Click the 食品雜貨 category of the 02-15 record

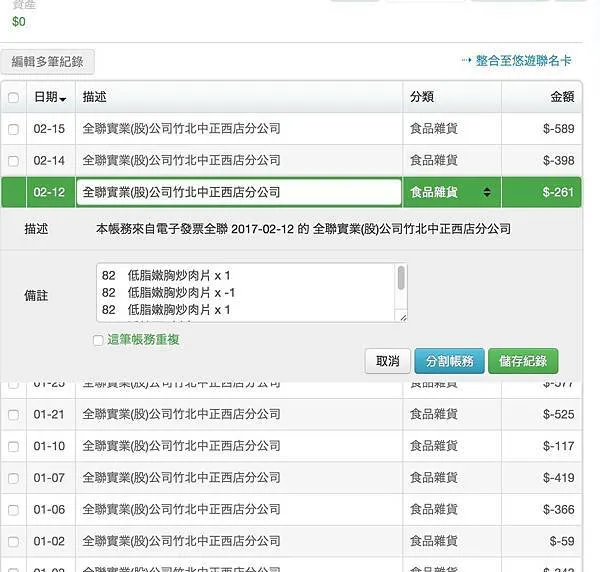click(x=434, y=129)
